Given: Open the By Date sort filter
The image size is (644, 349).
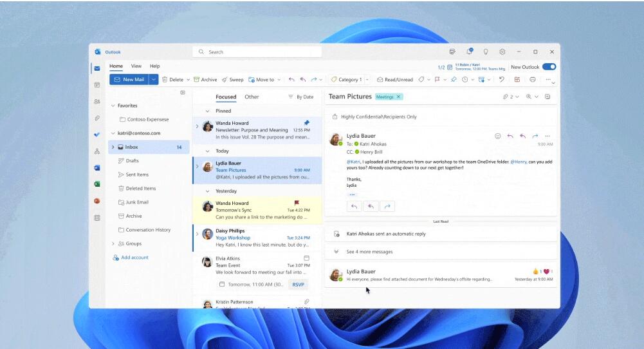Looking at the screenshot, I should (x=300, y=97).
